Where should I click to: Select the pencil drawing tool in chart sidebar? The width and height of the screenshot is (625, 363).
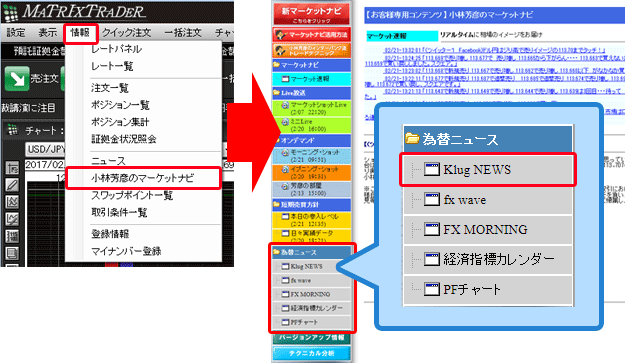12,185
